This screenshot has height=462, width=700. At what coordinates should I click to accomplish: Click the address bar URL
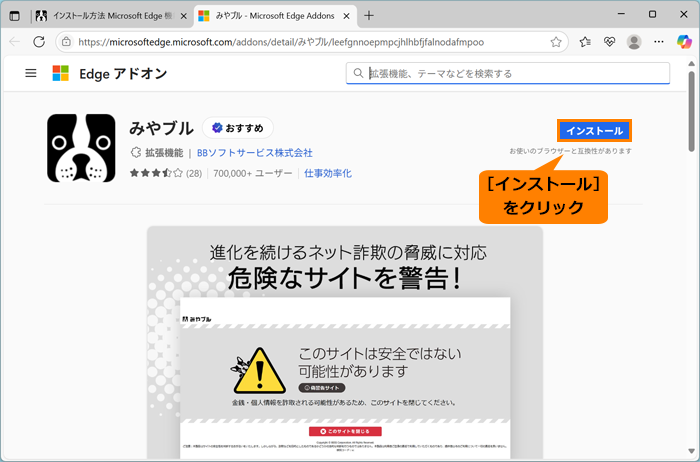[x=281, y=42]
